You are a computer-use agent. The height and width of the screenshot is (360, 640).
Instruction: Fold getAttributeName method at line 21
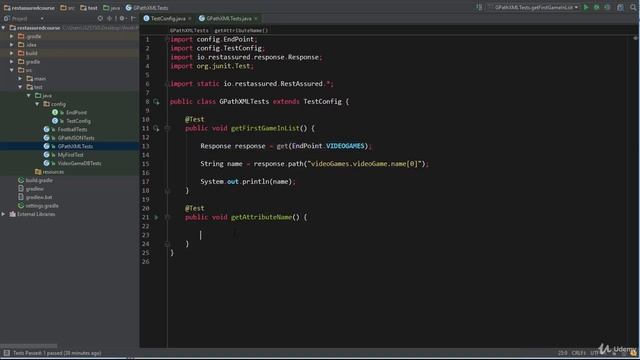(x=167, y=217)
